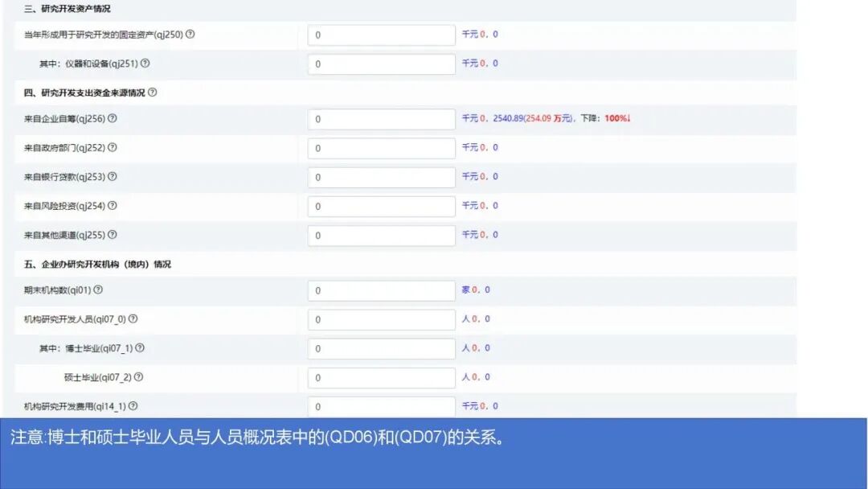Show help for 机构研究开发费用(qi14_1)

[133, 405]
